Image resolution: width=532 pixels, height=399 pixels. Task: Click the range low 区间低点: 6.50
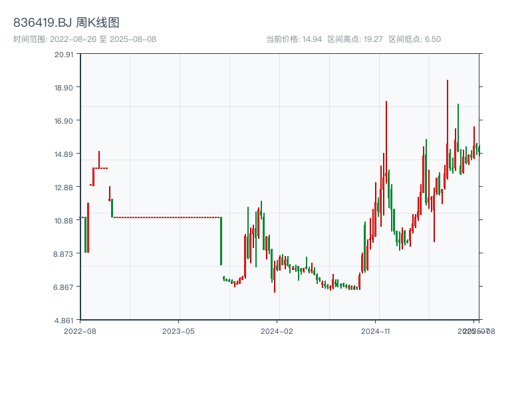(414, 39)
